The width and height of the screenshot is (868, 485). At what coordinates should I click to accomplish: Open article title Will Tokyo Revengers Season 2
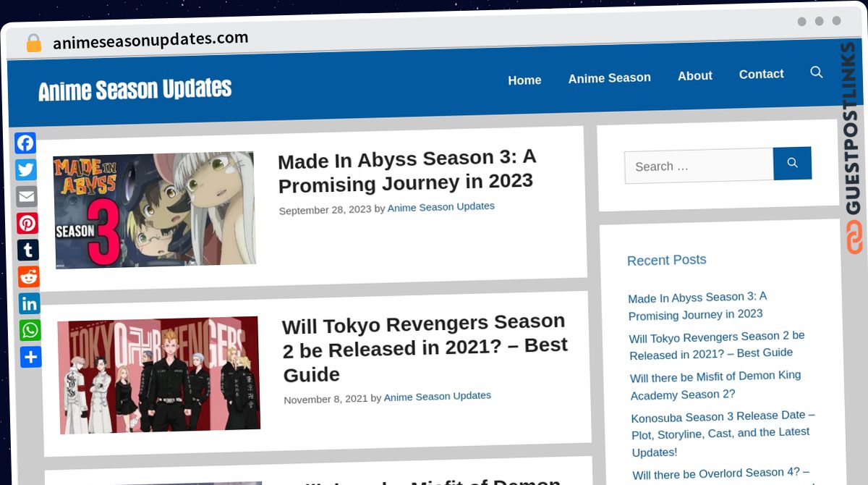tap(425, 349)
